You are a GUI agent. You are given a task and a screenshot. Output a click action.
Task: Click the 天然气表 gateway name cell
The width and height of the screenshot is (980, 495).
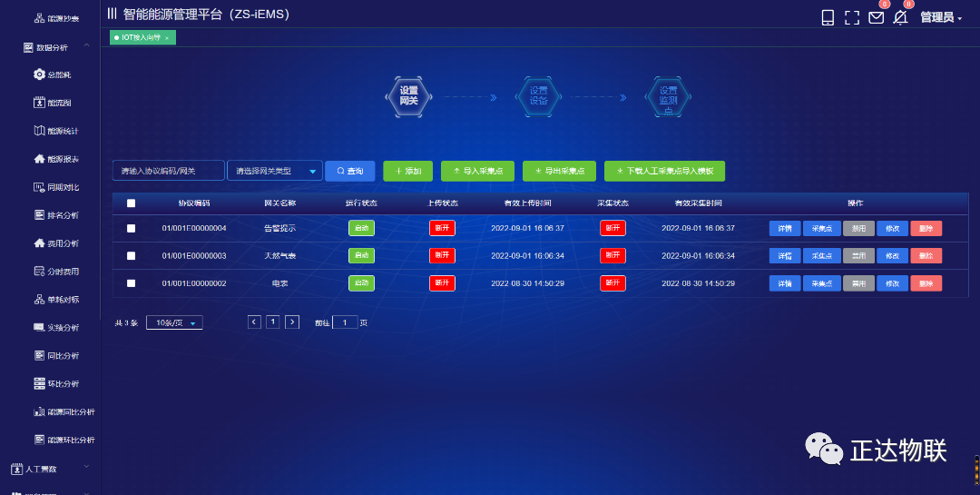pos(280,256)
